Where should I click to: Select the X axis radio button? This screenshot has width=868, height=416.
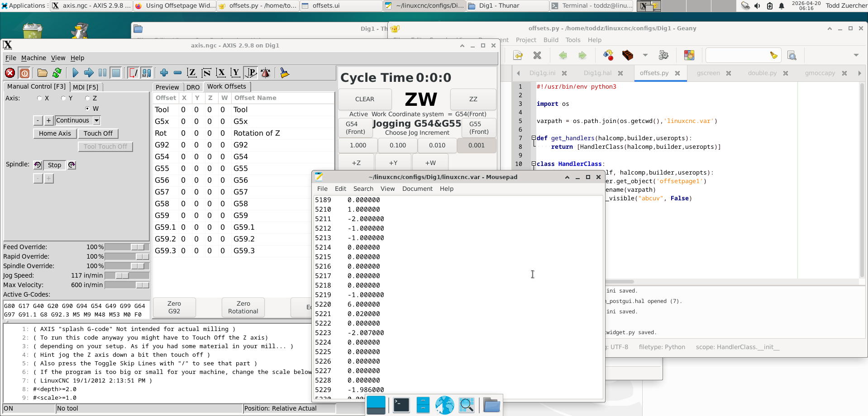[x=40, y=98]
